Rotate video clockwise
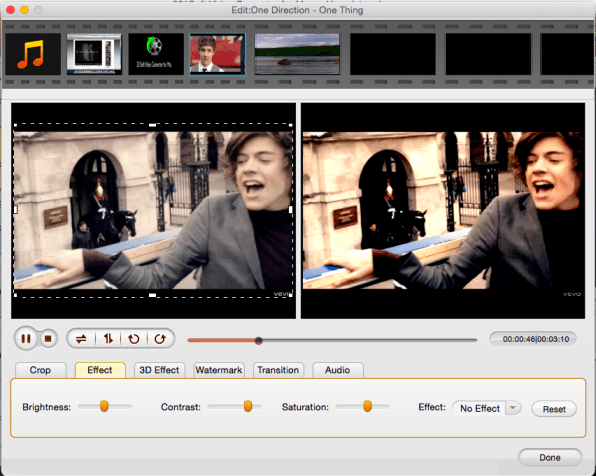 point(160,338)
